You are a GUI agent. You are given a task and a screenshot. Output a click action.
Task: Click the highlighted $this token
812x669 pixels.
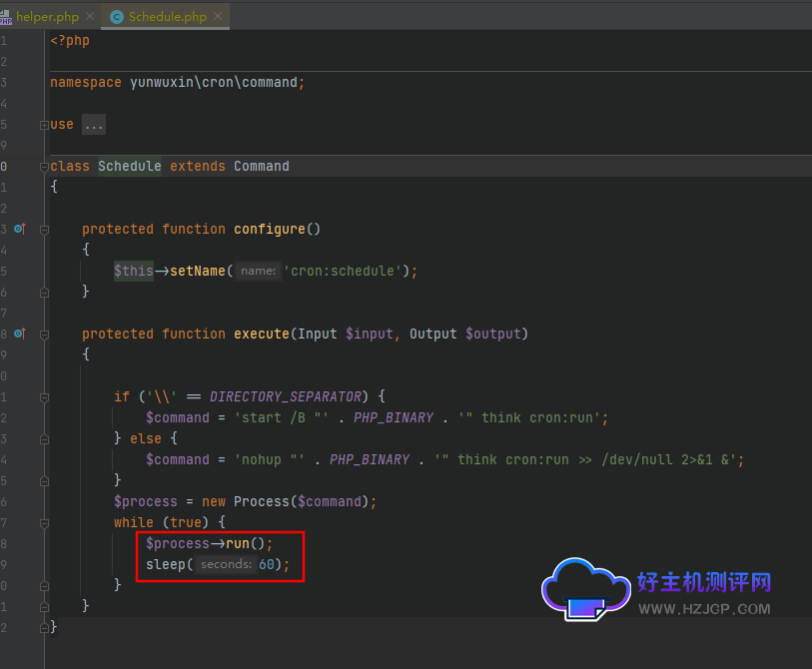tap(133, 271)
